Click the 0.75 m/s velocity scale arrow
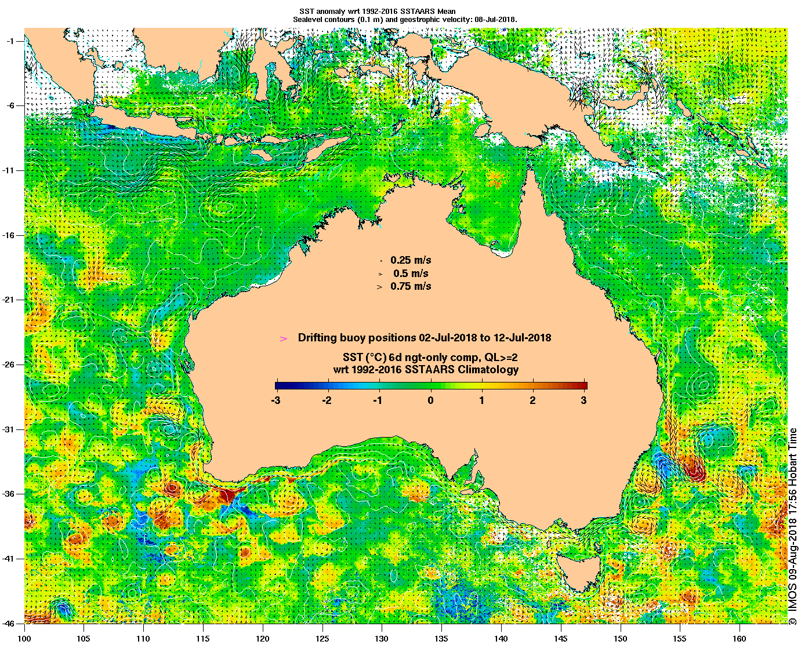The width and height of the screenshot is (812, 652). coord(380,286)
